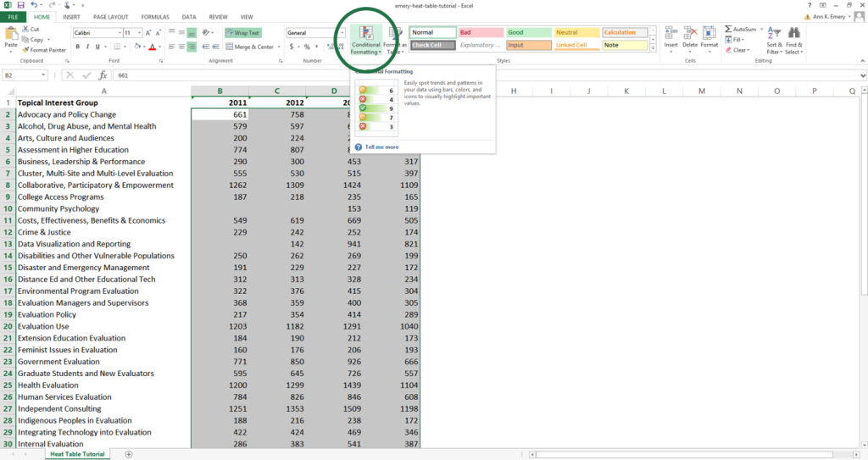Collapse the ribbon with the arrow
The image size is (868, 460).
pyautogui.click(x=862, y=61)
